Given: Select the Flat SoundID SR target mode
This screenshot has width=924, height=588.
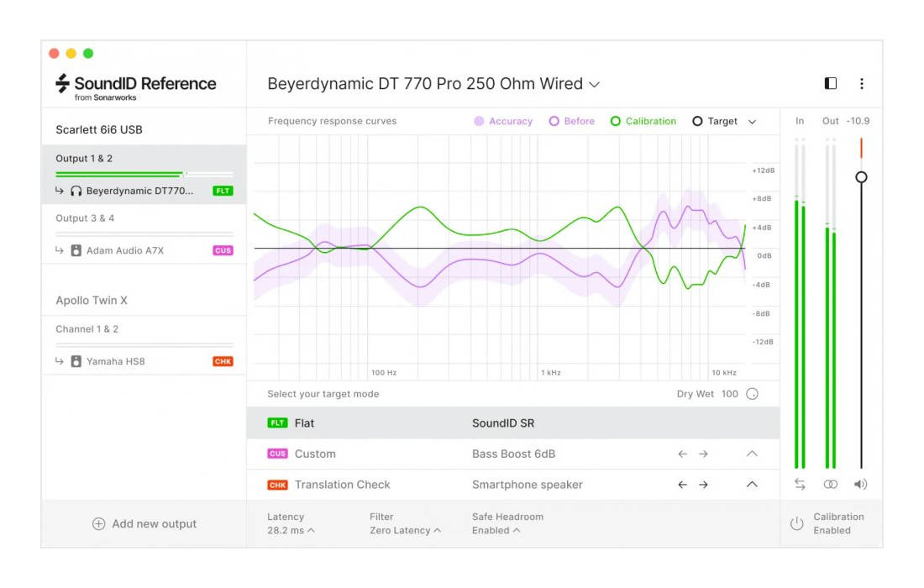Looking at the screenshot, I should [336, 423].
